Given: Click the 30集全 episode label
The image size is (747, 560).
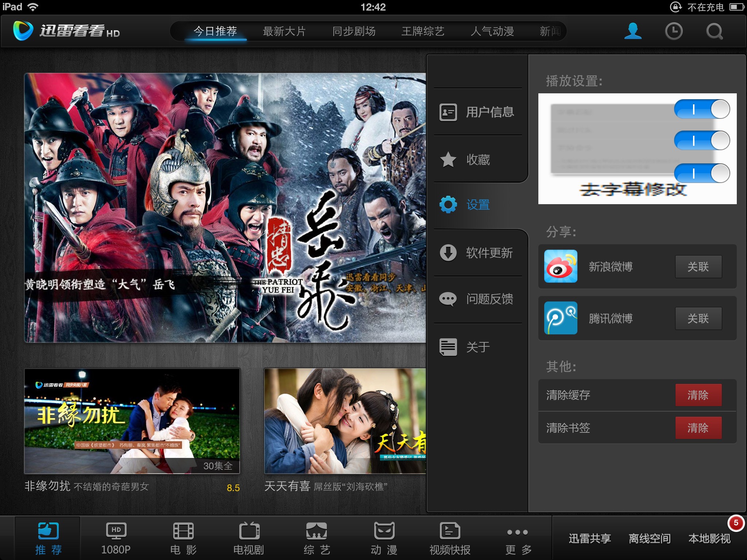Looking at the screenshot, I should [x=218, y=466].
